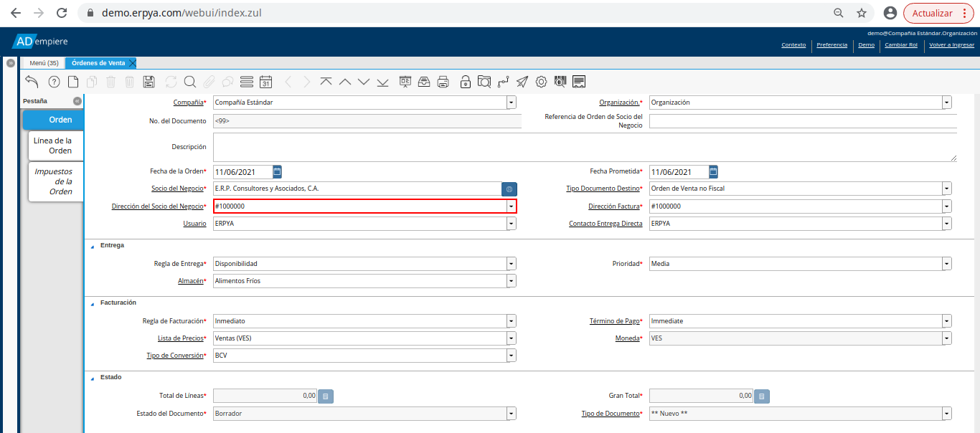
Task: Collapse the Facturación section triangle
Action: [92, 303]
